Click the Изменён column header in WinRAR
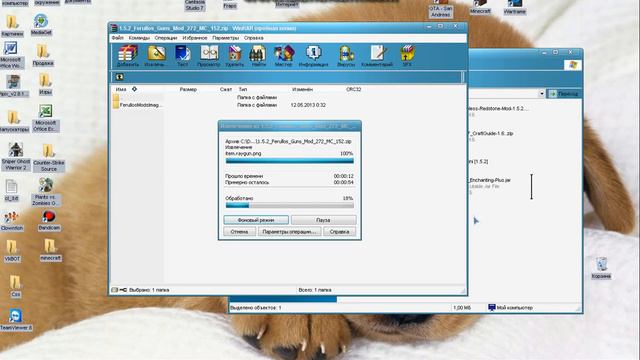640x360 pixels. pyautogui.click(x=302, y=89)
